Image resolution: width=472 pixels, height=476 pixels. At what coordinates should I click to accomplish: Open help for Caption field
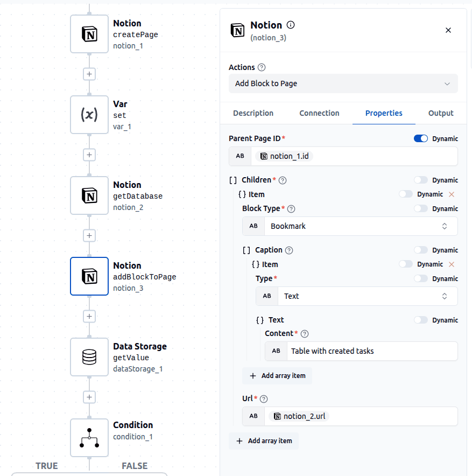(289, 250)
